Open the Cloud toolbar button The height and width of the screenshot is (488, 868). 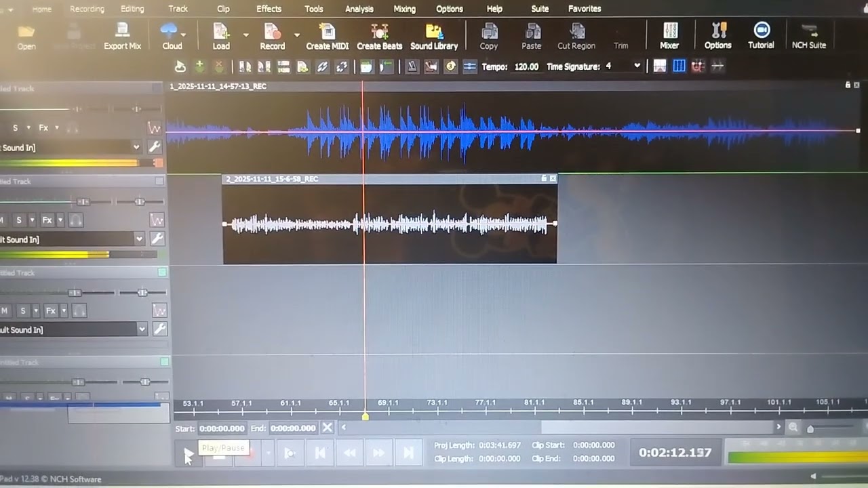pos(171,36)
